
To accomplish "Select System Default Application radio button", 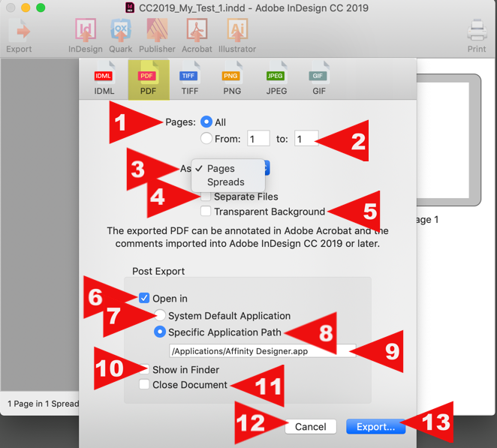I will pos(160,315).
